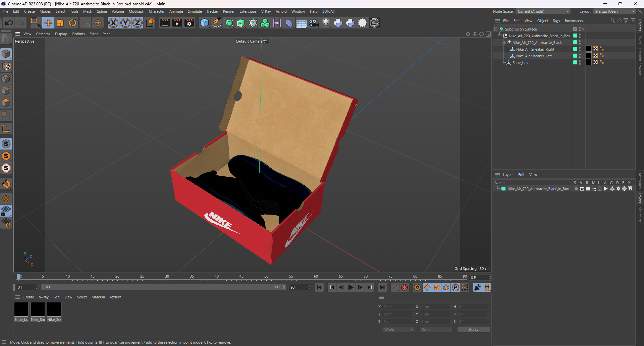Switch to Texture mode checker cube
The image size is (644, 346).
pyautogui.click(x=6, y=66)
